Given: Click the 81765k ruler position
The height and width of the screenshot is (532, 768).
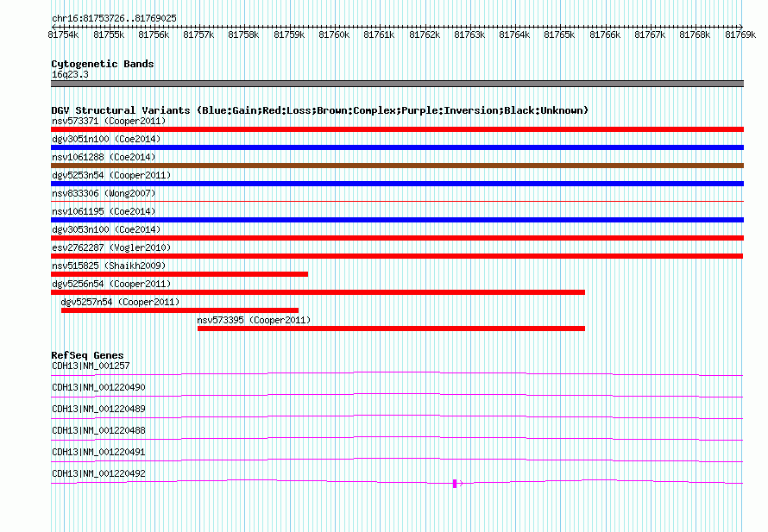Looking at the screenshot, I should [559, 34].
